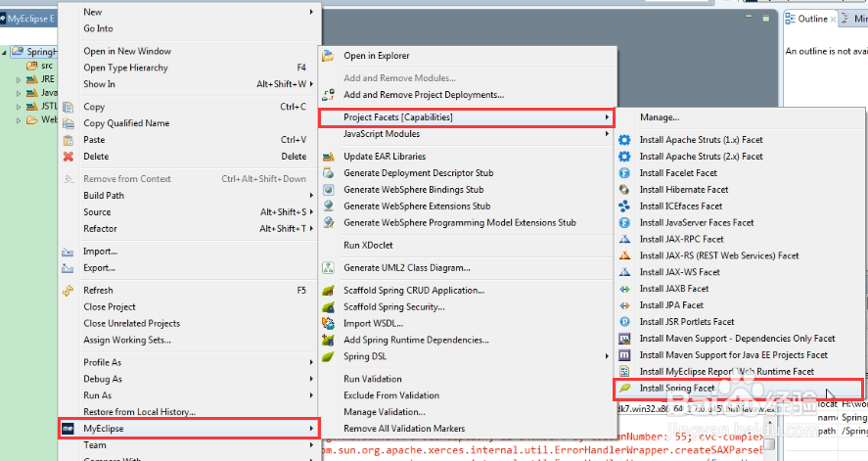Expand the Show In submenu arrow

(311, 84)
